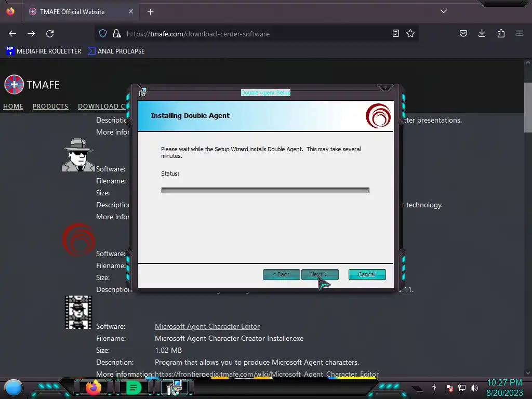The image size is (532, 399).
Task: Reload the current page
Action: tap(50, 34)
